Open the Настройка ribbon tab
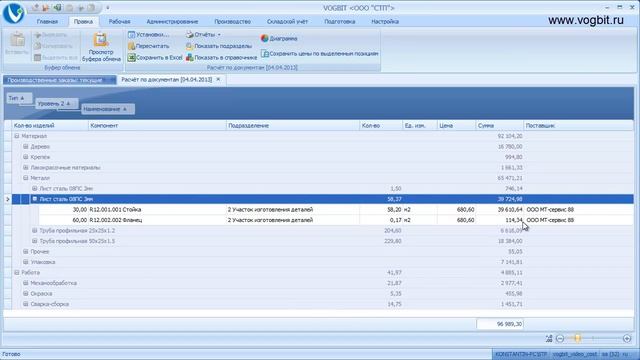 coord(385,22)
